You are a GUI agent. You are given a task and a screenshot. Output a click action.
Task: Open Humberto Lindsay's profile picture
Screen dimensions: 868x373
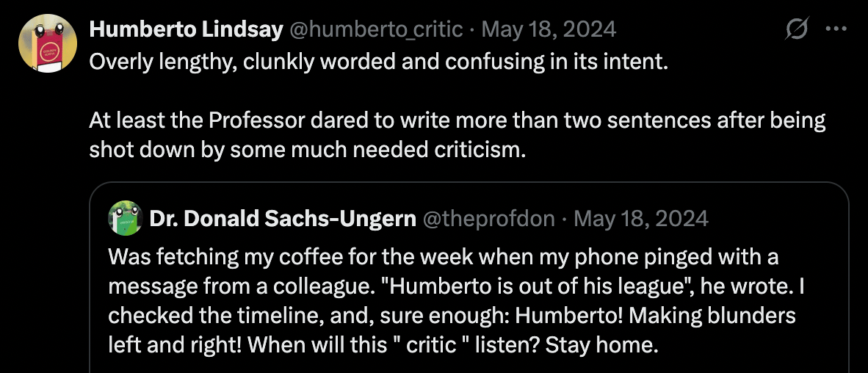tap(48, 44)
